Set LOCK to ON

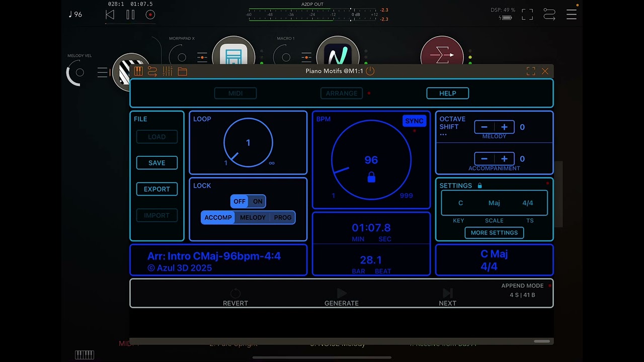click(x=258, y=201)
